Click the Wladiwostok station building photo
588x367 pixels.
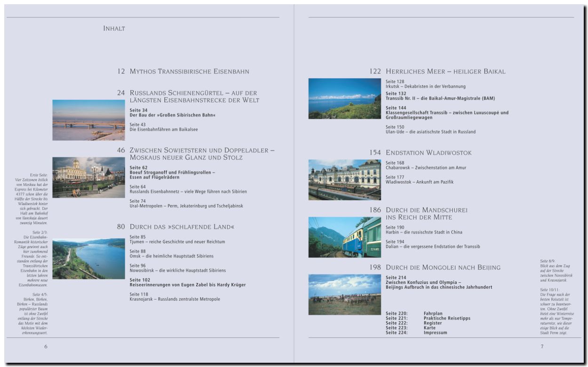point(344,180)
